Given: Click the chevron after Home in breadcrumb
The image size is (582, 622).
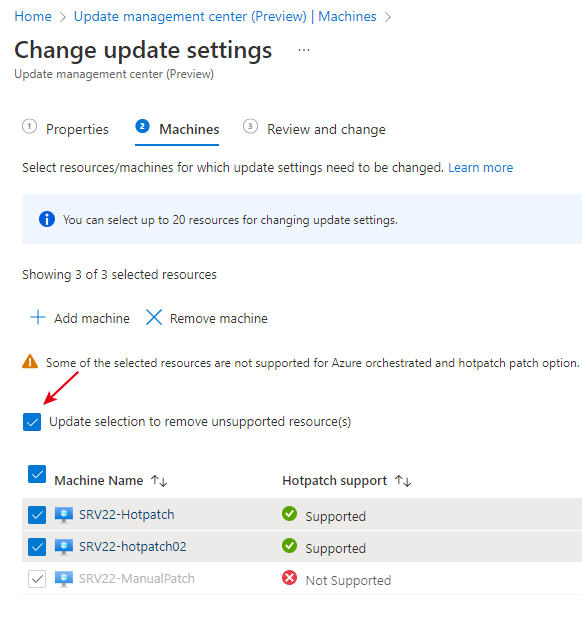Looking at the screenshot, I should click(63, 17).
